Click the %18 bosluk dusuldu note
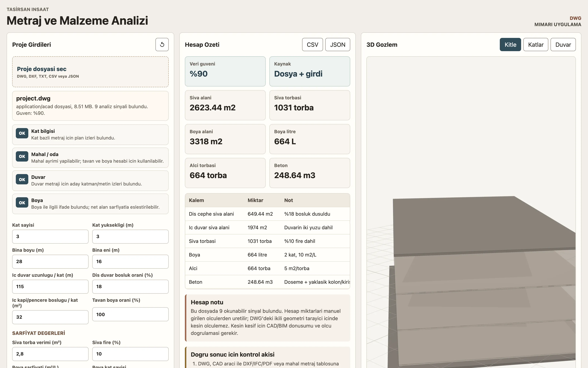 click(x=307, y=214)
